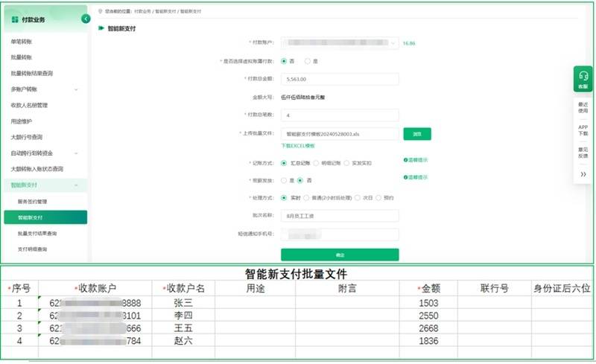Click the 温馨提示 info icon beside 带薪发放

[x=405, y=178]
